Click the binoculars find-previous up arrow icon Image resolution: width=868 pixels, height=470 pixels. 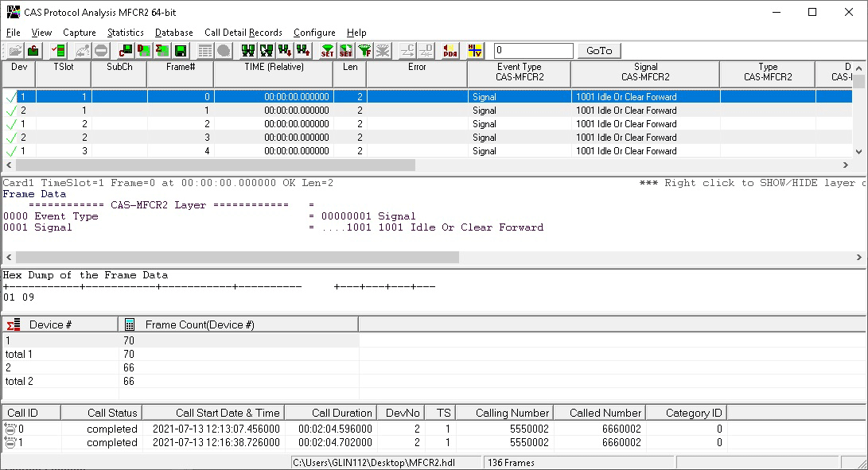pos(303,51)
